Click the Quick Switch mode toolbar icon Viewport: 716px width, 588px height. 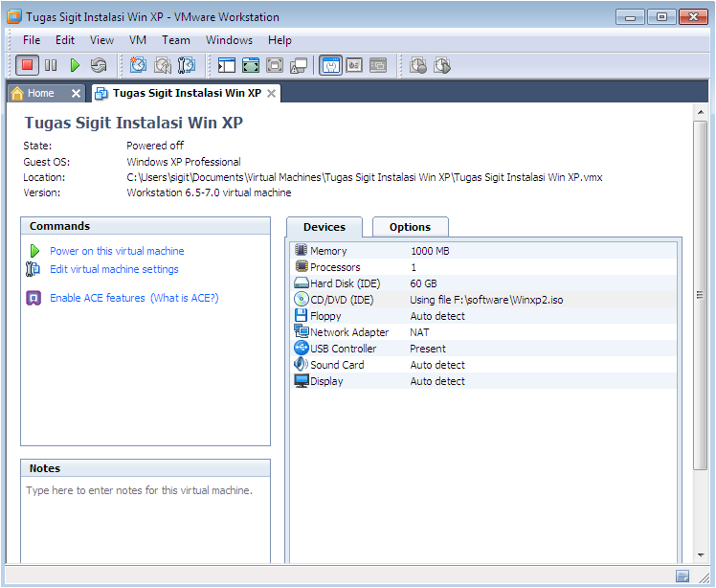[250, 65]
